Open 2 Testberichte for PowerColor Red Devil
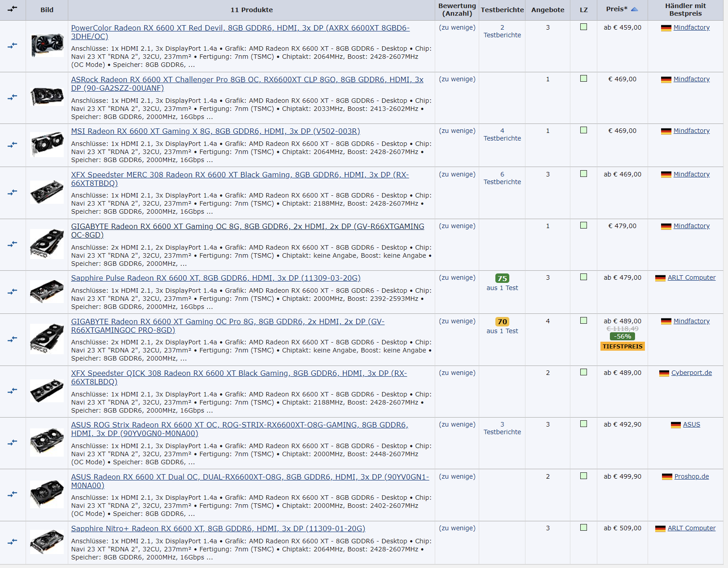This screenshot has width=728, height=568. 502,31
